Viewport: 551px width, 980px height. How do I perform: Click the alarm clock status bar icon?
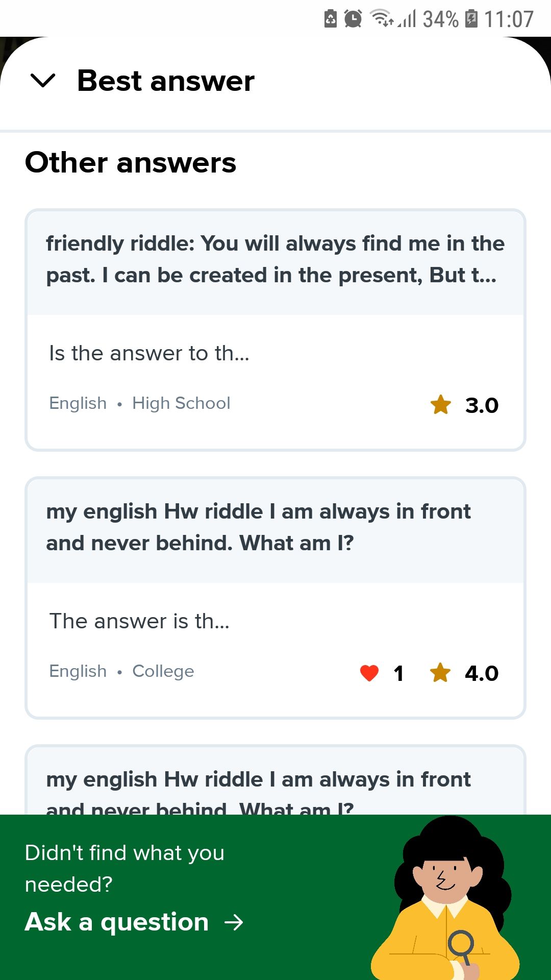click(352, 19)
